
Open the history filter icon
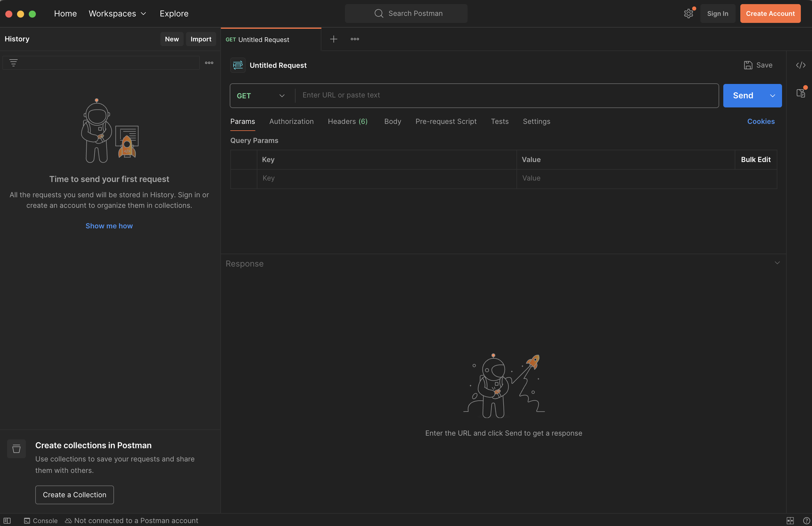tap(14, 63)
